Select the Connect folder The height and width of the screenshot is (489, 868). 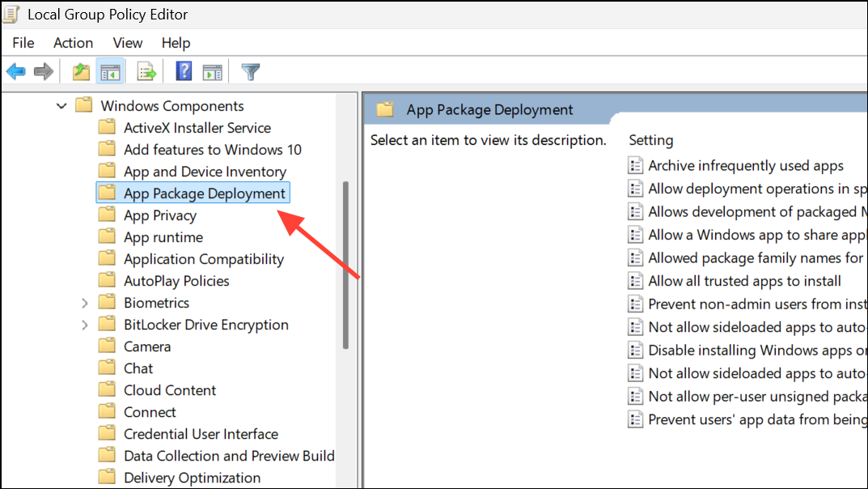150,412
